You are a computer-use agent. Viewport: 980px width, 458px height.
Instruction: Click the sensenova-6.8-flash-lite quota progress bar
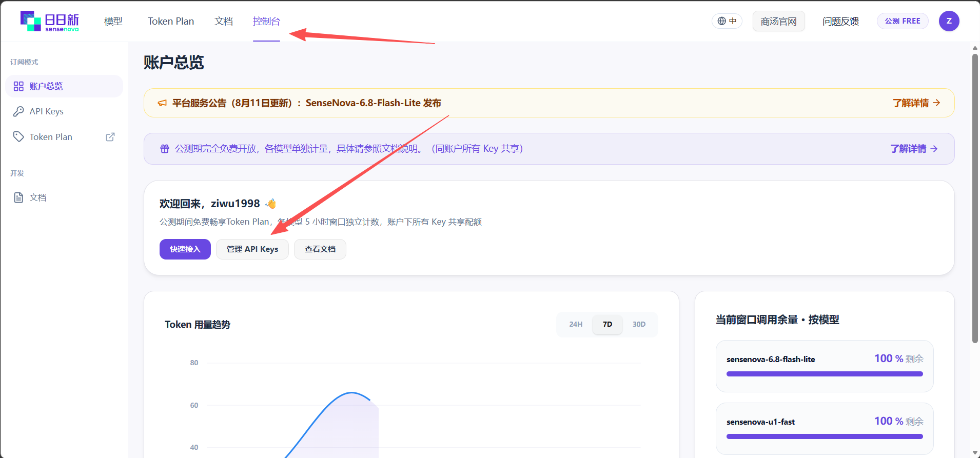(825, 374)
